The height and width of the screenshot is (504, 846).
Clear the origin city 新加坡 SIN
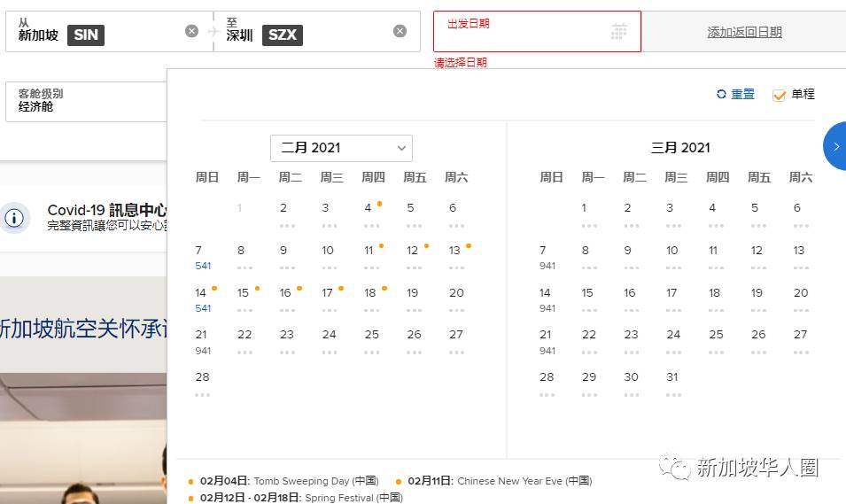[x=191, y=31]
